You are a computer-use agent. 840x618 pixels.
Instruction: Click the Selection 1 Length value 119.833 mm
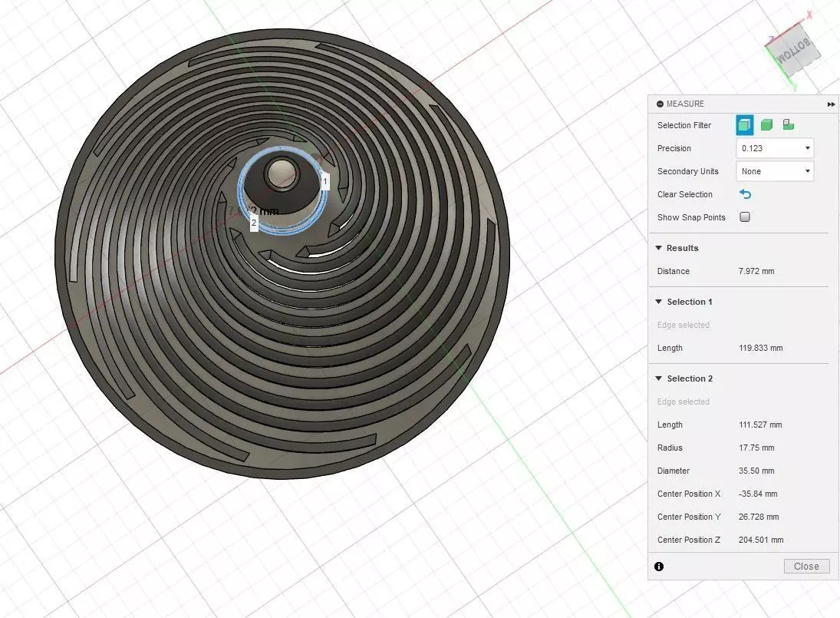pyautogui.click(x=761, y=348)
